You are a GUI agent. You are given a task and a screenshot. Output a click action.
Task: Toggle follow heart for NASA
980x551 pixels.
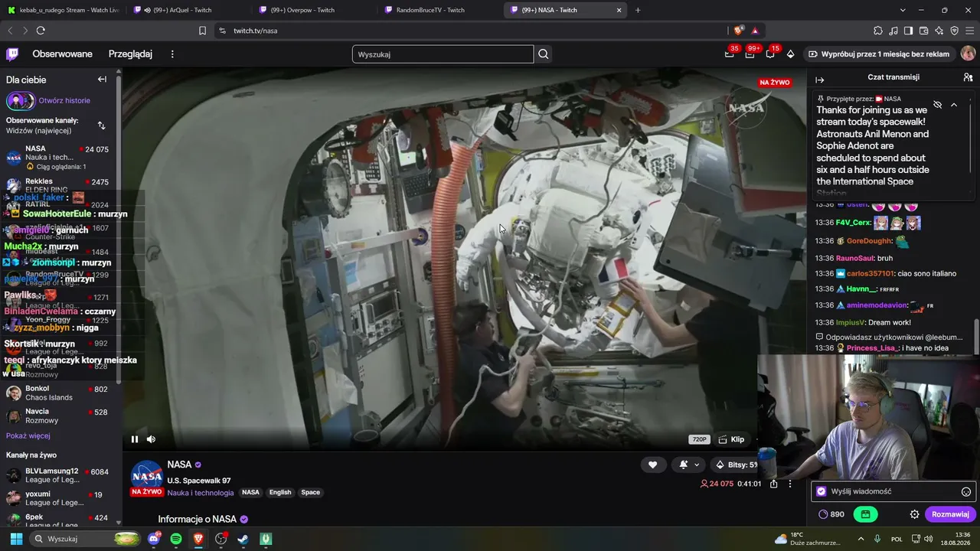(652, 465)
